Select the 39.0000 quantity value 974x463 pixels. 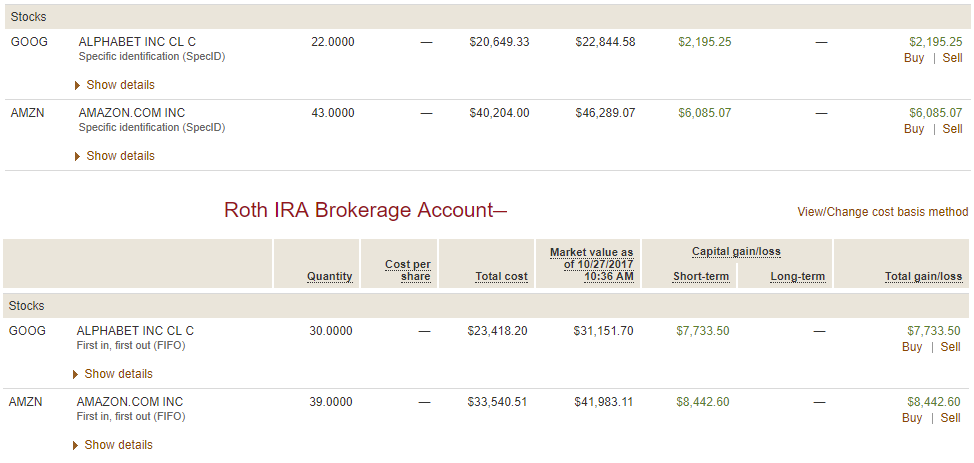(331, 402)
